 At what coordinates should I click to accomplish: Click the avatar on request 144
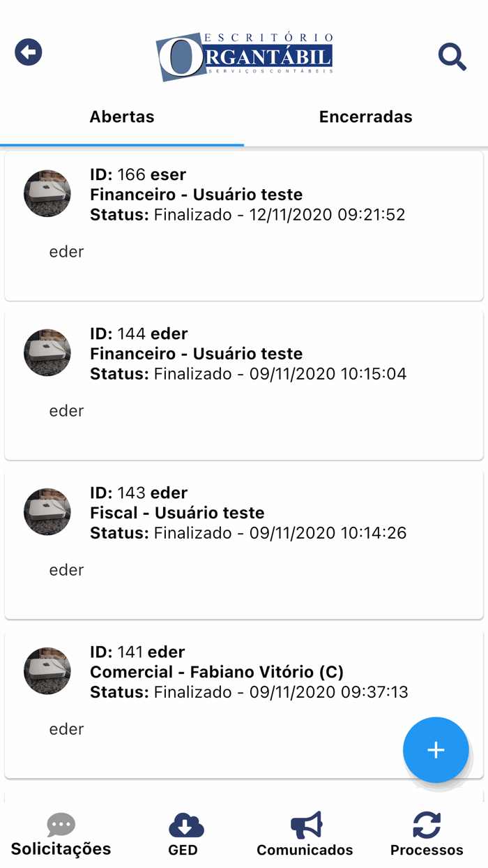[x=47, y=352]
